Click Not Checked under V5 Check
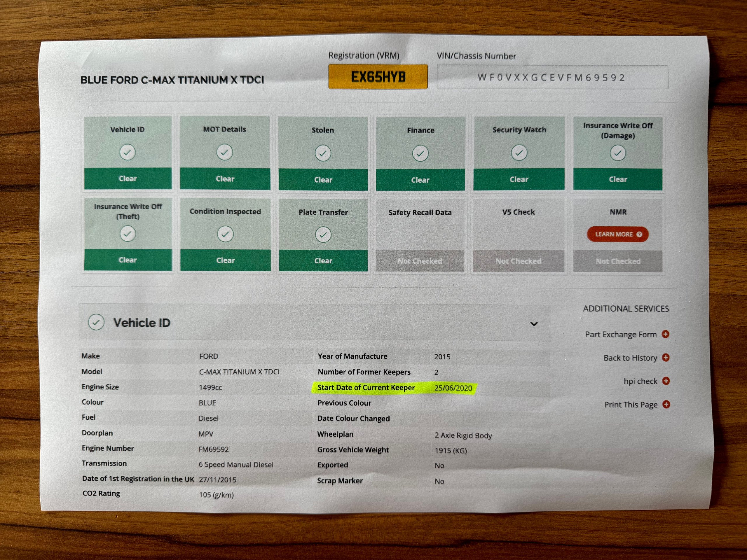Viewport: 747px width, 560px height. pos(518,261)
